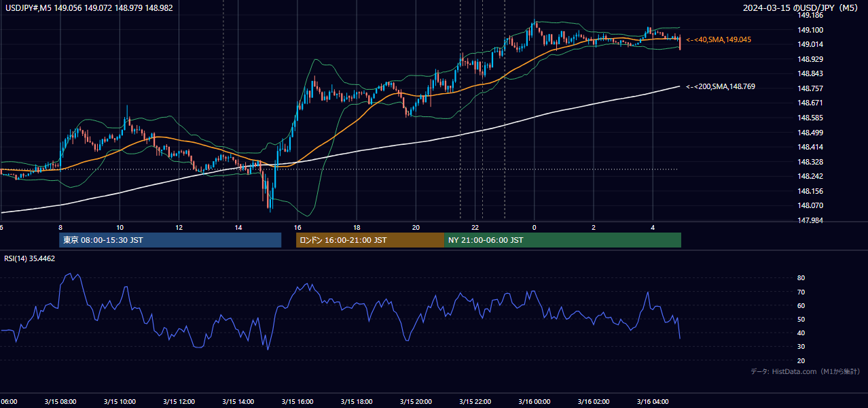Image resolution: width=868 pixels, height=408 pixels.
Task: Click the ロンドン 16:00-21:00 JST session bar
Action: 369,240
